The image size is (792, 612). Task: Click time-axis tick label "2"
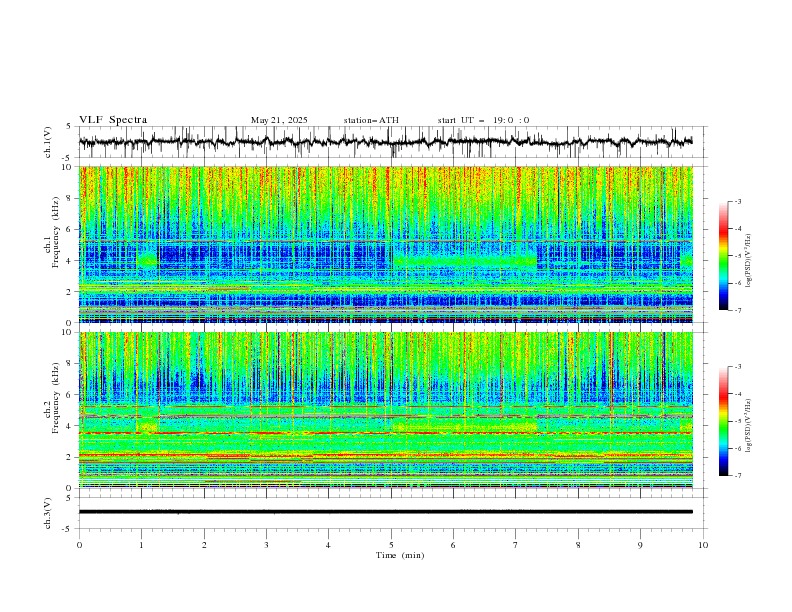click(204, 545)
